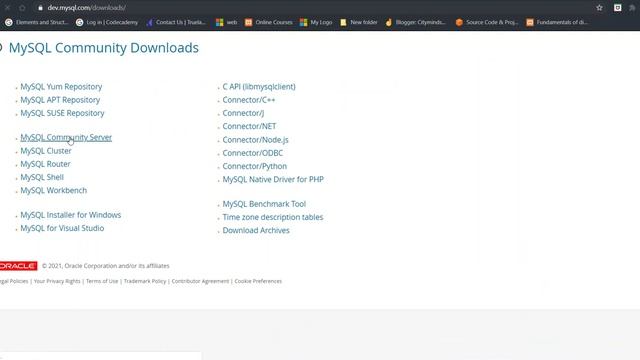This screenshot has width=640, height=360.
Task: Open the Connector/ODBC link
Action: 253,153
